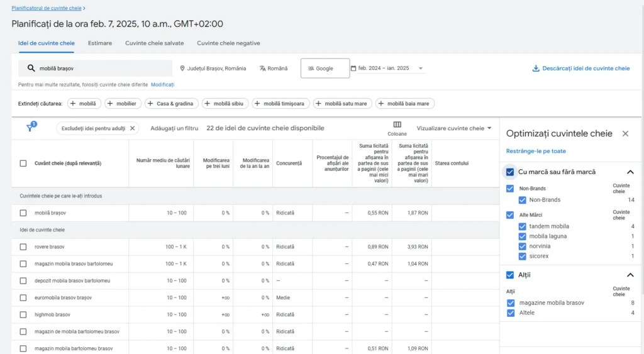The height and width of the screenshot is (354, 644).
Task: Collapse the Alții section
Action: pyautogui.click(x=630, y=275)
